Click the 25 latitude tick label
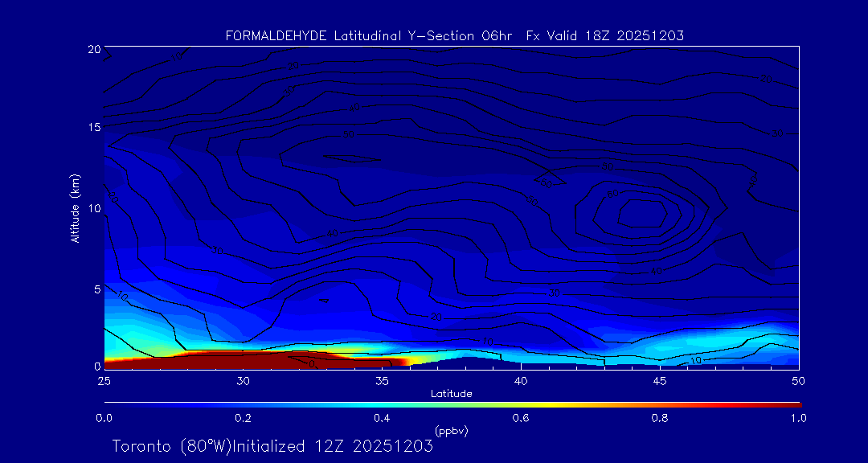The height and width of the screenshot is (463, 868). (104, 379)
